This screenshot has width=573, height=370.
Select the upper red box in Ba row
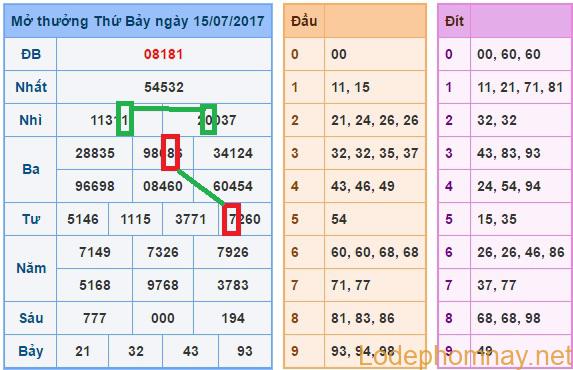point(170,152)
